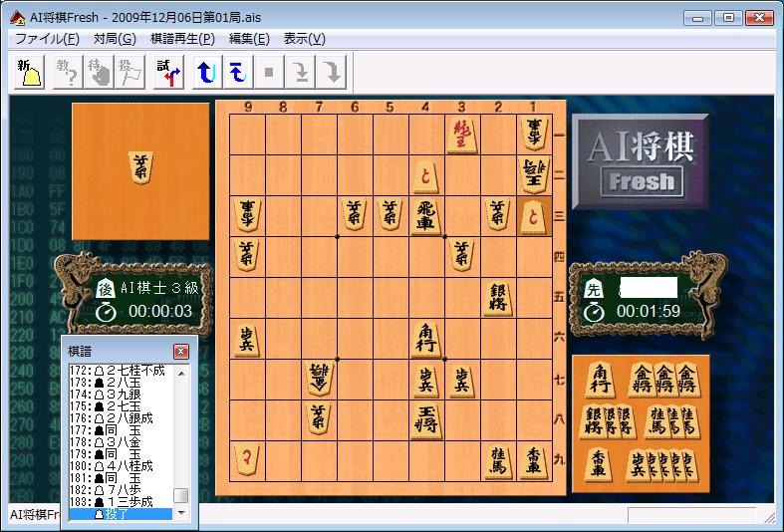The image size is (784, 532).
Task: Click the 00:01:59 timer display
Action: [648, 312]
